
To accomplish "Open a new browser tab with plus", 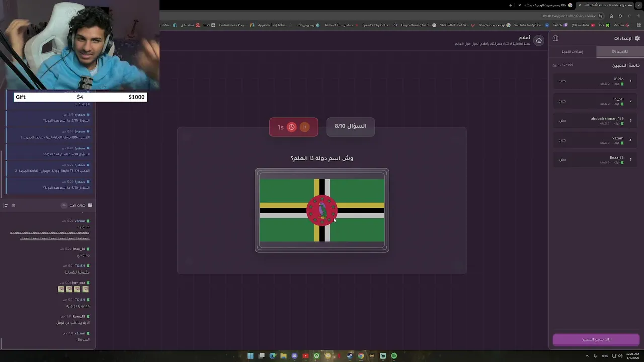I will pos(511,5).
